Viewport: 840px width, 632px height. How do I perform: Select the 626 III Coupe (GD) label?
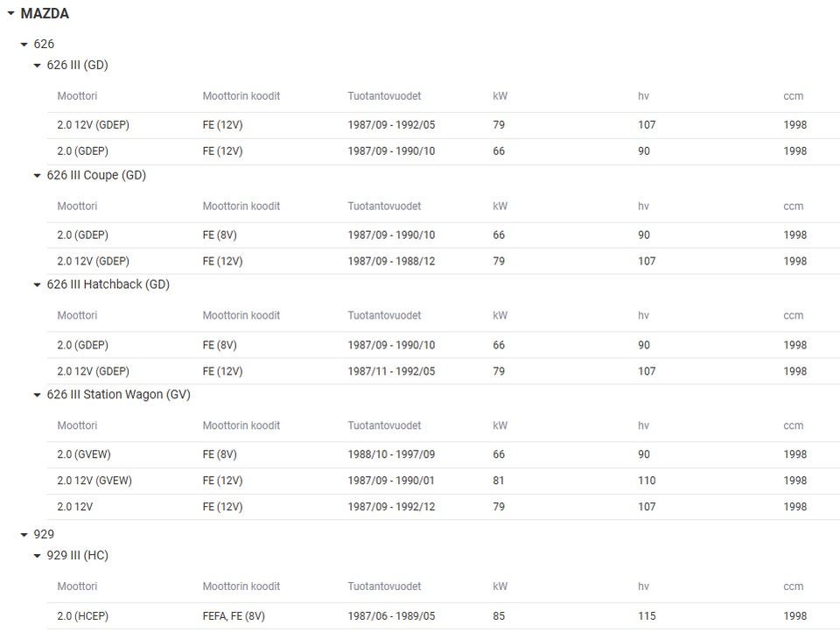96,175
